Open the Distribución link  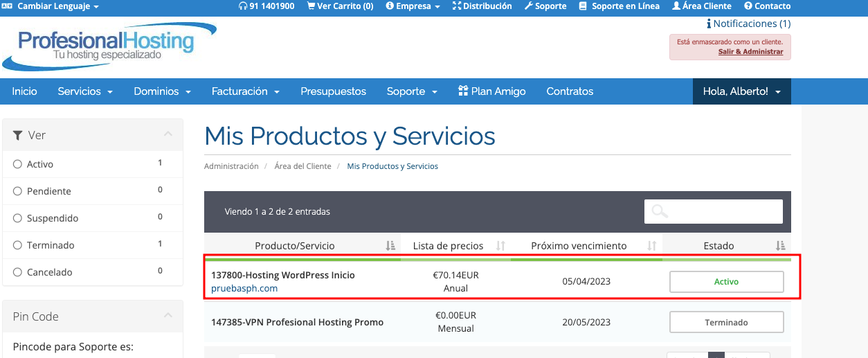click(482, 6)
